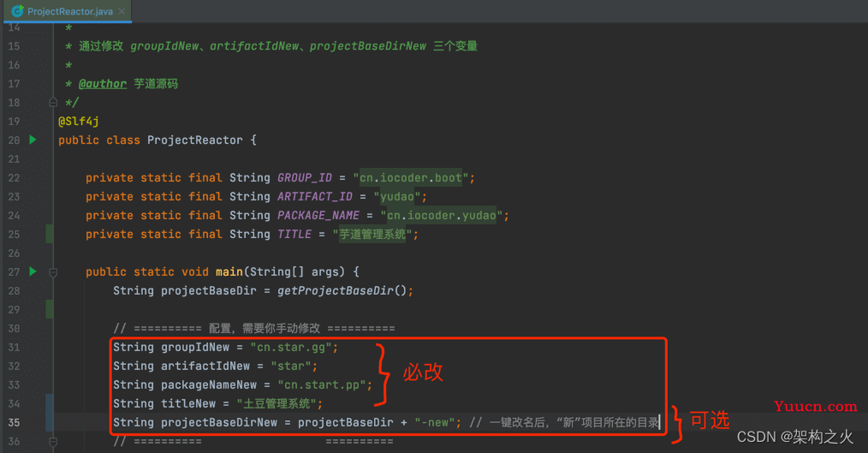Click the "yudao" string literal

[397, 197]
